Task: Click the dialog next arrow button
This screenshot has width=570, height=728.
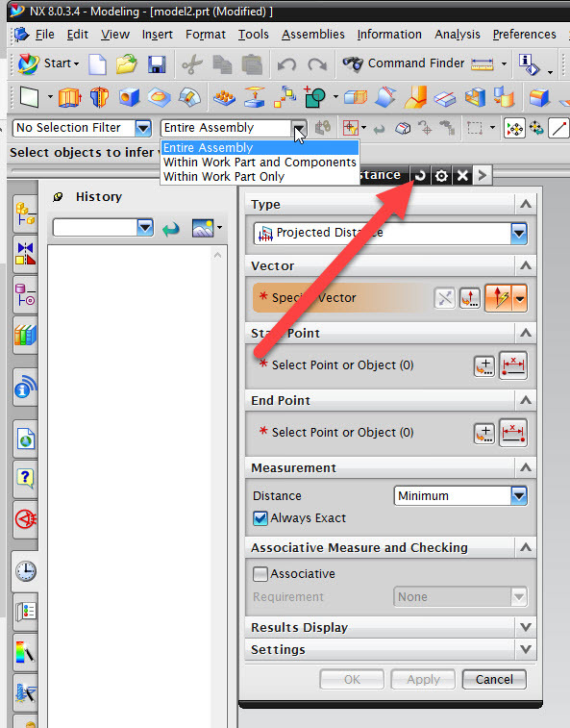Action: pyautogui.click(x=483, y=175)
